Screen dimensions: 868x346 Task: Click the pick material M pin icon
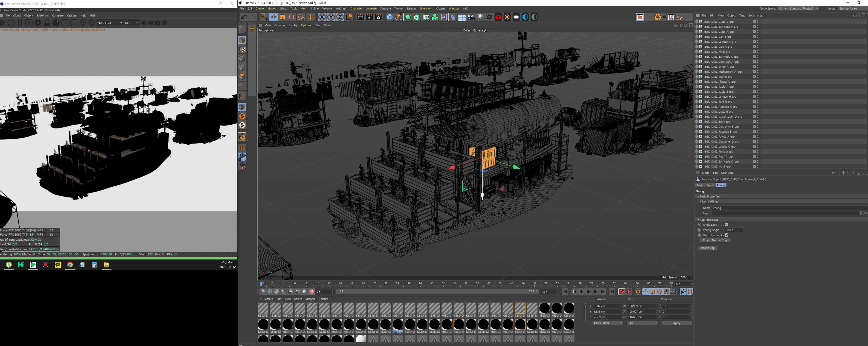[92, 23]
